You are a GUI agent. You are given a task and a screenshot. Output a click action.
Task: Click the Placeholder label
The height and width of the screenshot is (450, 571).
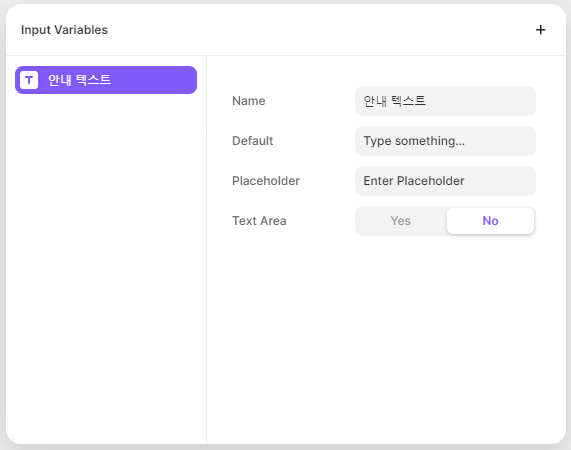266,181
